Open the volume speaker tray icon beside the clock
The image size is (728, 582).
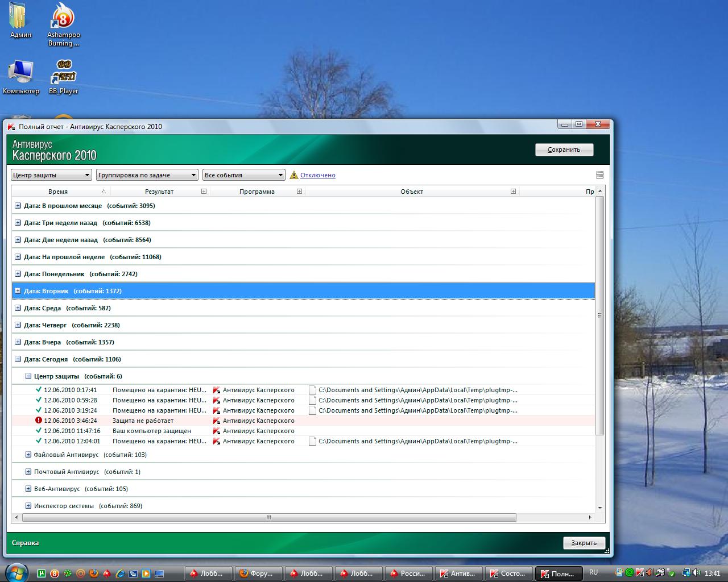pos(697,573)
